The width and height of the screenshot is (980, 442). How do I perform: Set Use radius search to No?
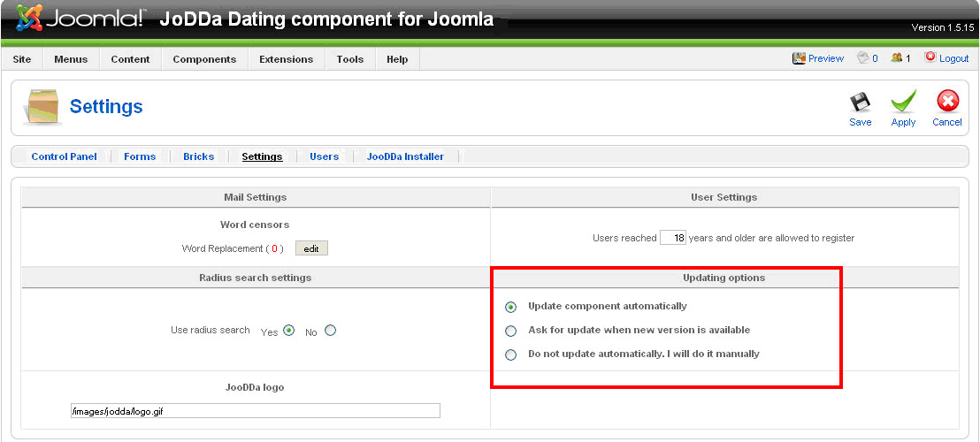click(x=330, y=331)
